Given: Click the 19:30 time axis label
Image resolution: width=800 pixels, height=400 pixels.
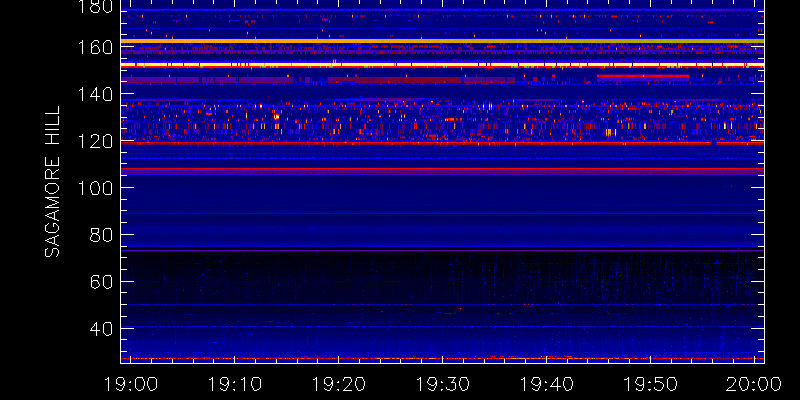Looking at the screenshot, I should [x=442, y=384].
